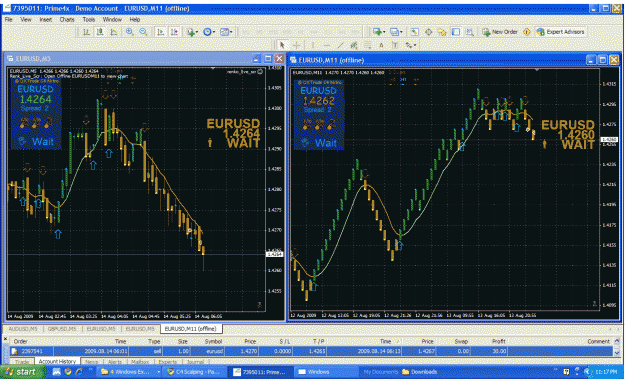
Task: Open the New Chart dropdown
Action: coord(378,32)
